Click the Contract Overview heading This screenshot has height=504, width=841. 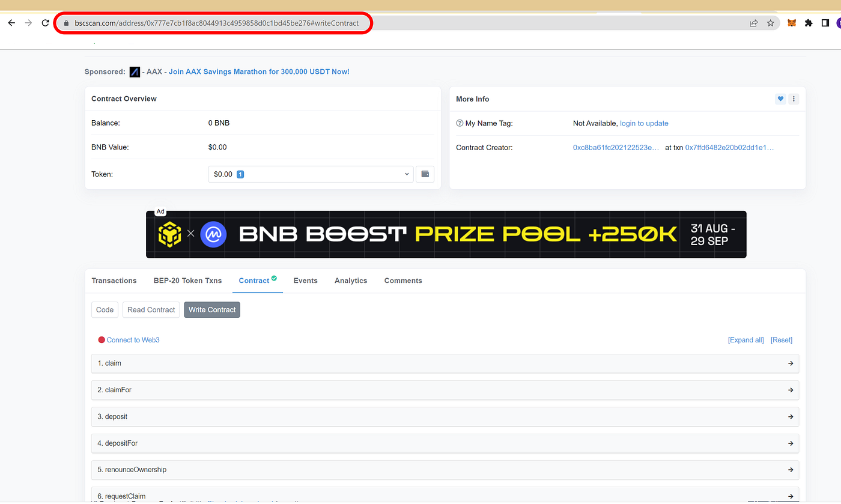click(x=124, y=99)
